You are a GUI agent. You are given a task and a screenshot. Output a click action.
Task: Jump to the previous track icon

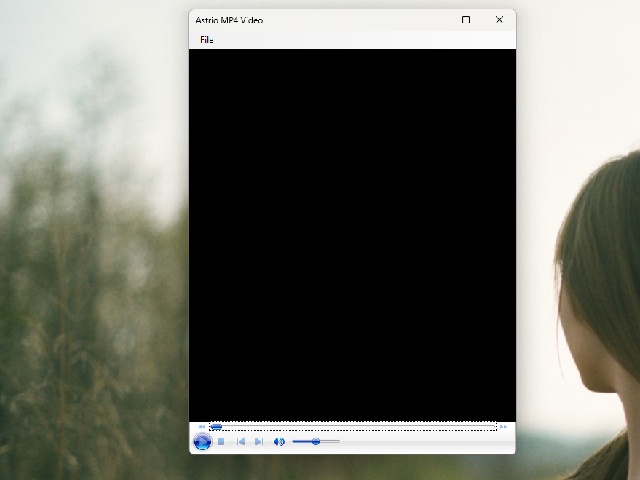[x=241, y=442]
